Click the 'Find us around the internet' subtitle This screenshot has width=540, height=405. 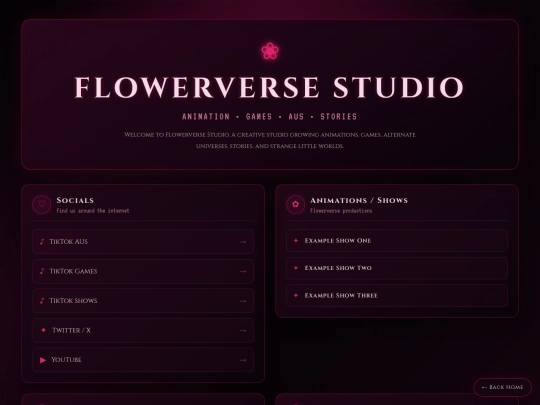(93, 210)
